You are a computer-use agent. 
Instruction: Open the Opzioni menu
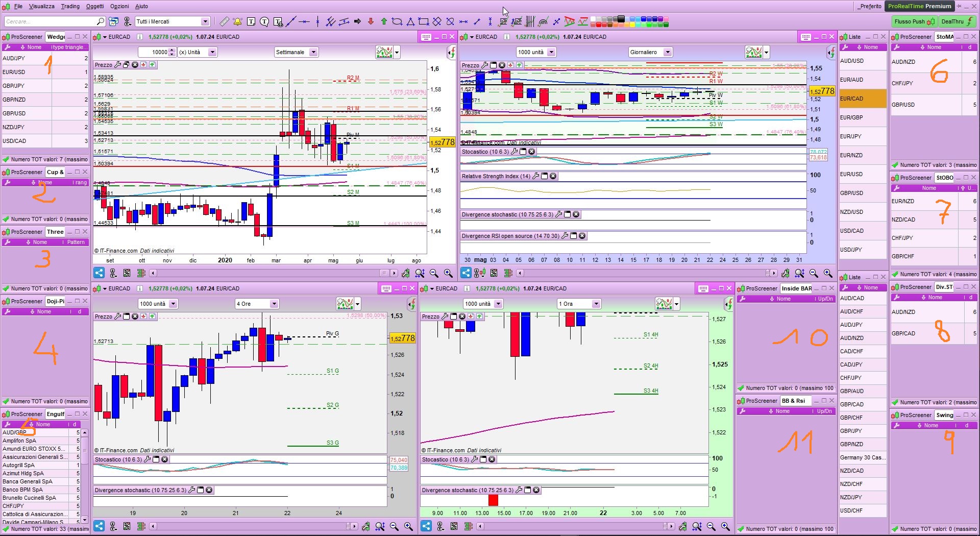coord(119,6)
